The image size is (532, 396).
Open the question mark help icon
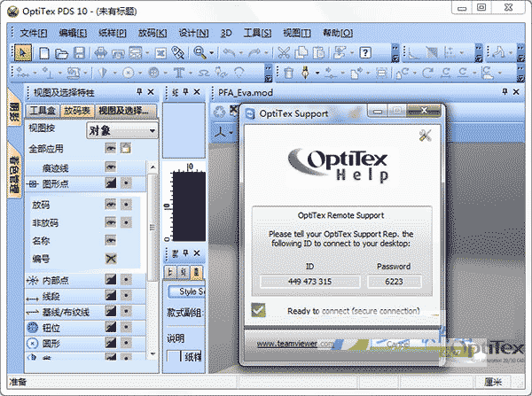(x=365, y=53)
